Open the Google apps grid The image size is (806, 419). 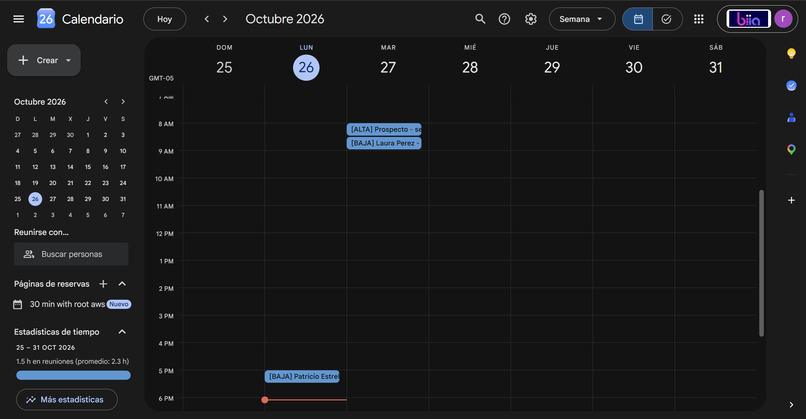(x=699, y=19)
